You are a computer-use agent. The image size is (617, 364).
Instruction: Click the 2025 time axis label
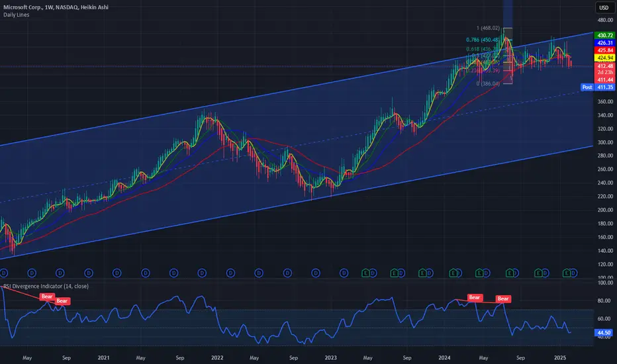pyautogui.click(x=560, y=357)
